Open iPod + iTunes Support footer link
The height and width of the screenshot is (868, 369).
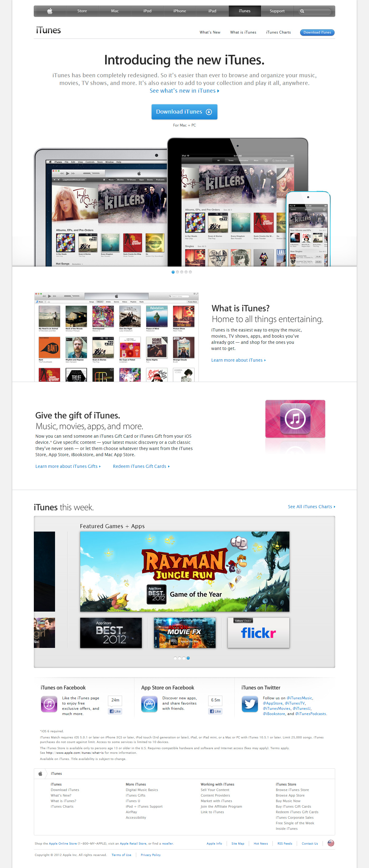[x=144, y=806]
